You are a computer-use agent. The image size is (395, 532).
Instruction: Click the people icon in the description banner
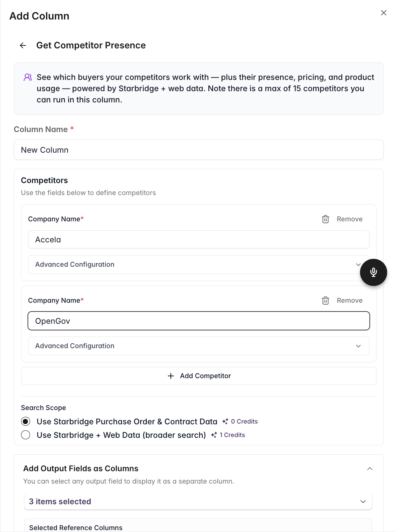click(x=27, y=77)
